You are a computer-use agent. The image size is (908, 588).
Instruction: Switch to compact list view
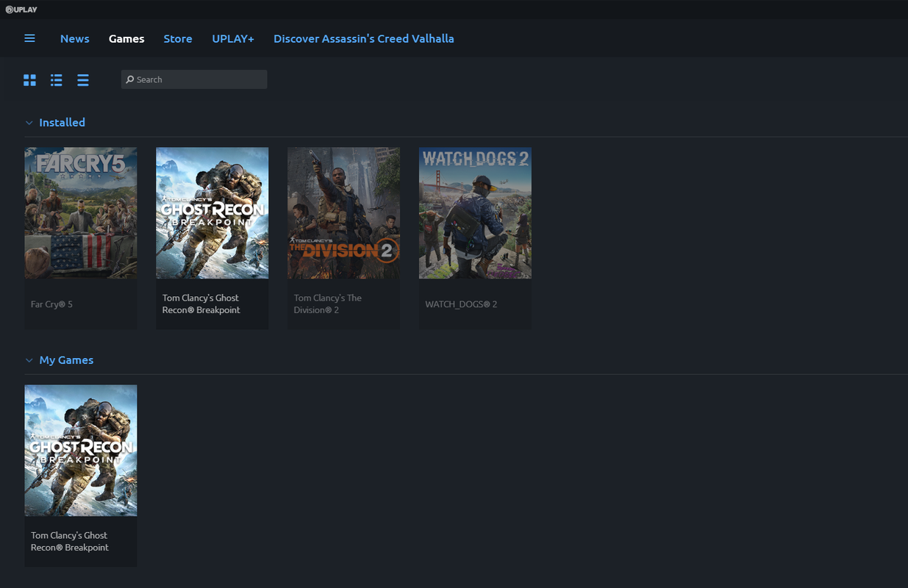[x=83, y=80]
